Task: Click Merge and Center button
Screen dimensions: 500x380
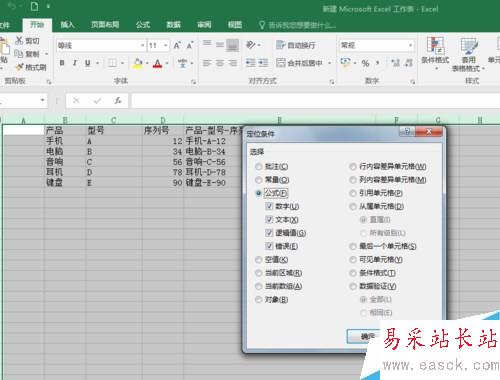Action: point(299,63)
